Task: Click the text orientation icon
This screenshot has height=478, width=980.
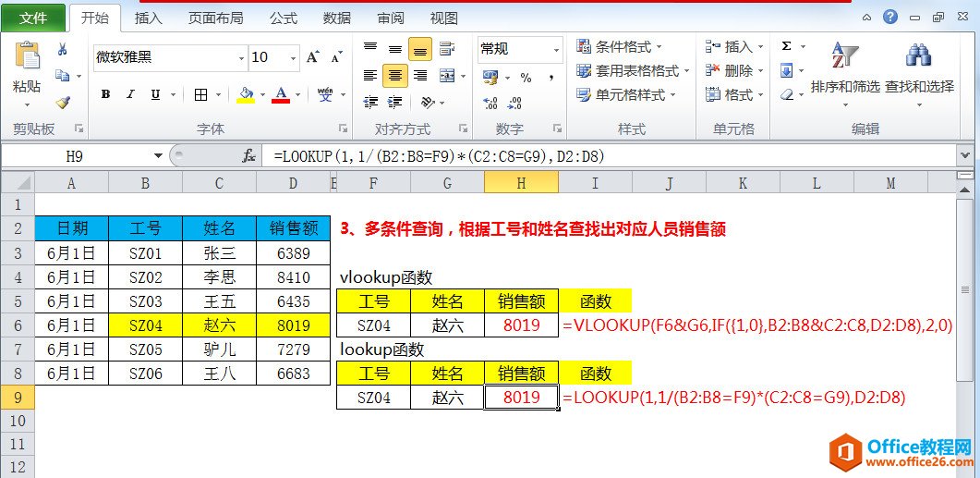Action: 429,102
